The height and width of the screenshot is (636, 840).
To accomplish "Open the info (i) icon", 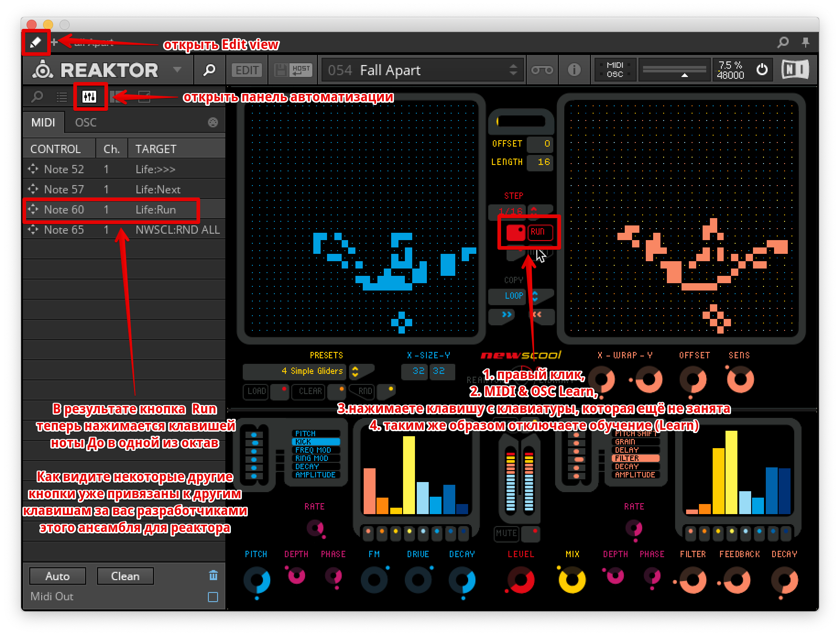I will pyautogui.click(x=574, y=70).
